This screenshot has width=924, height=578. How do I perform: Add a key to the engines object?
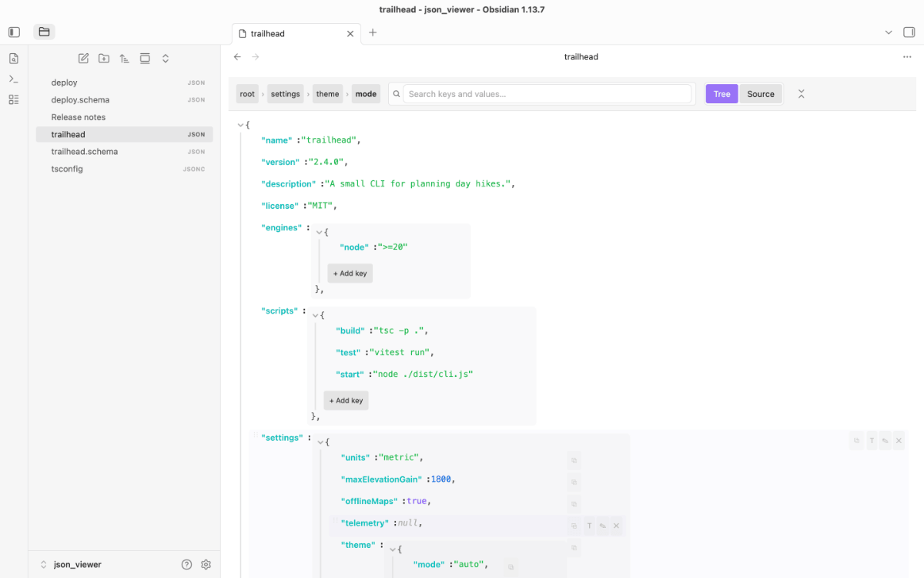pyautogui.click(x=350, y=274)
